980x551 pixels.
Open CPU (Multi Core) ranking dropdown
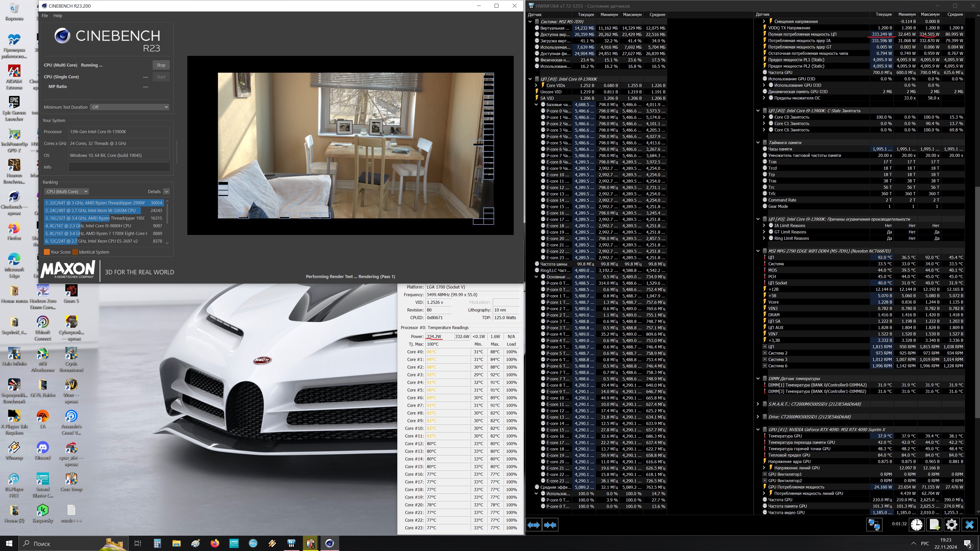66,191
